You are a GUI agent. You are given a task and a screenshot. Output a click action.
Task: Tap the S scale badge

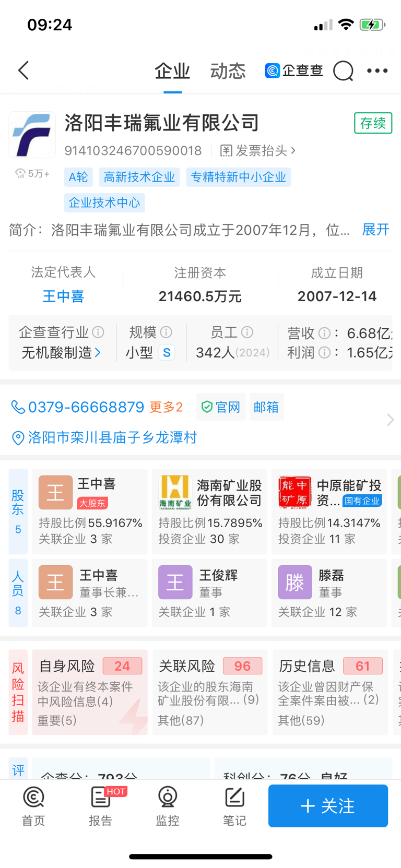pyautogui.click(x=167, y=353)
